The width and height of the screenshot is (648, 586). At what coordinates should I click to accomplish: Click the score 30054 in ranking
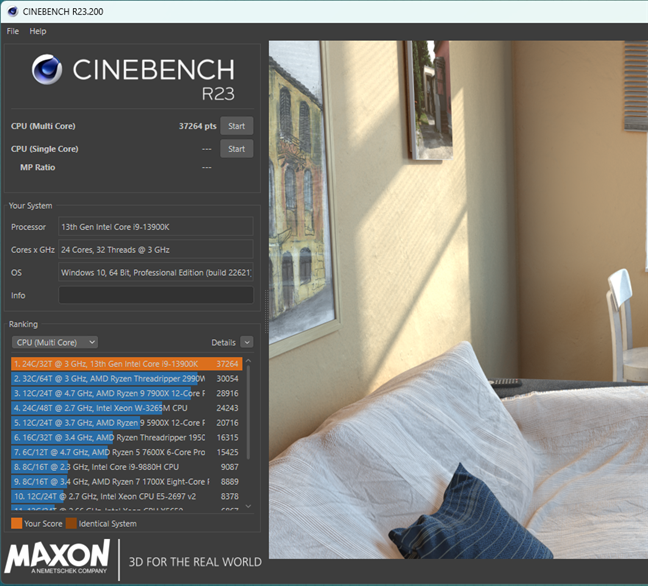tap(227, 379)
